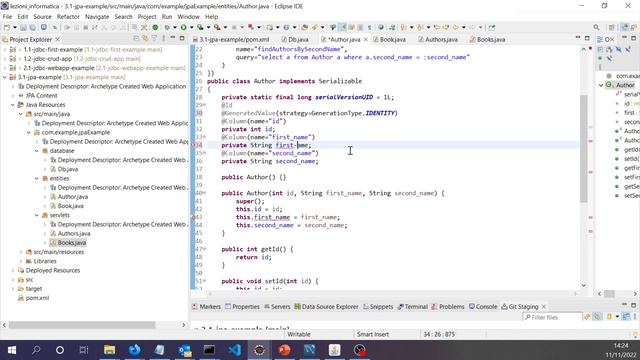Click the green Run button icon

183,27
